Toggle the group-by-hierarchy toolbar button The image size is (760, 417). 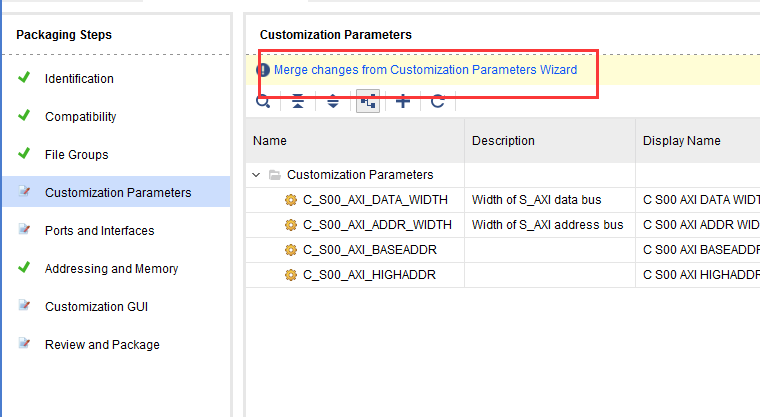click(x=367, y=101)
